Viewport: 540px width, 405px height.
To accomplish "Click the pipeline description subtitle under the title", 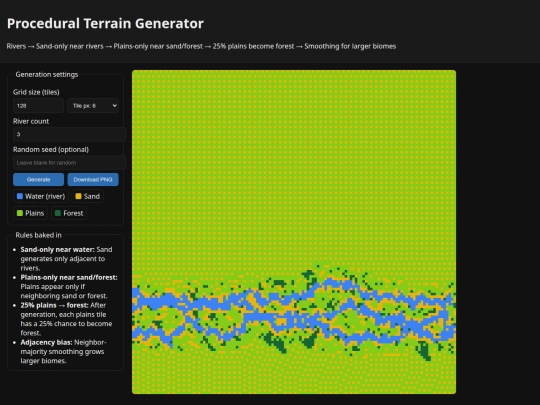I will [201, 46].
